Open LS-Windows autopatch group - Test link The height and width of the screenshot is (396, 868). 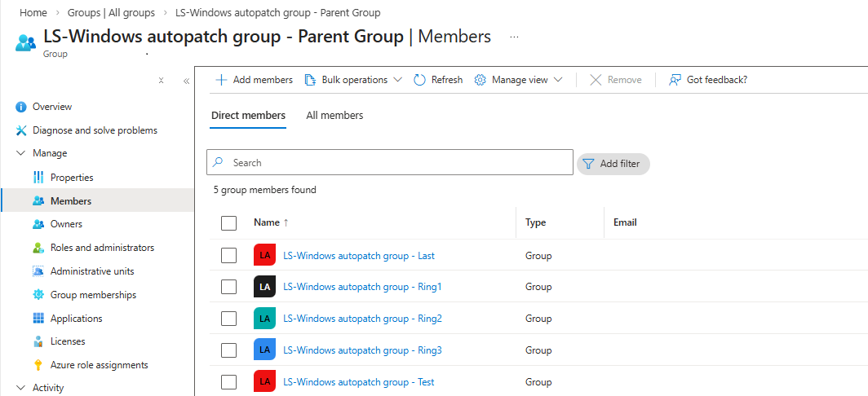pyautogui.click(x=359, y=381)
